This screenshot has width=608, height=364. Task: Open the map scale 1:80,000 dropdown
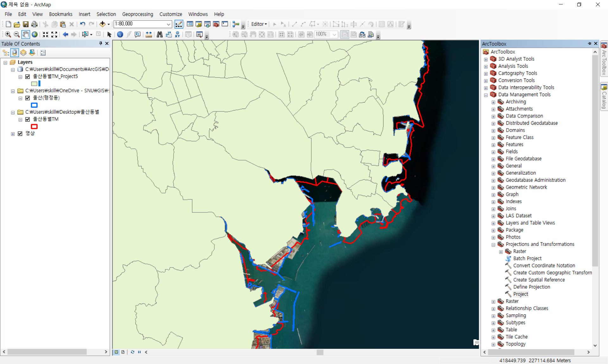[168, 24]
